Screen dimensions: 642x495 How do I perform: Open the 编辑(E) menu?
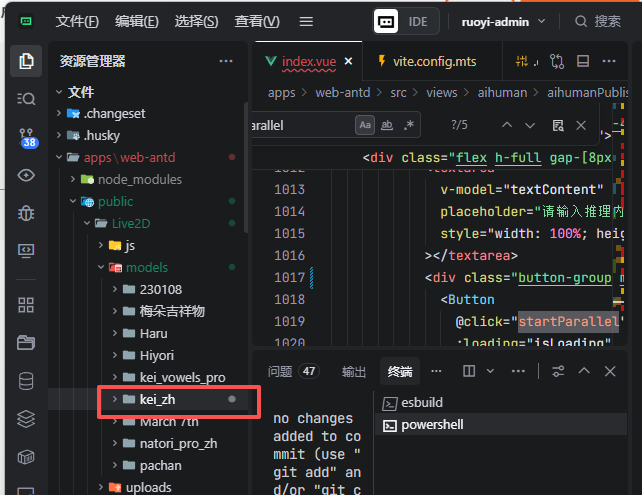click(136, 21)
